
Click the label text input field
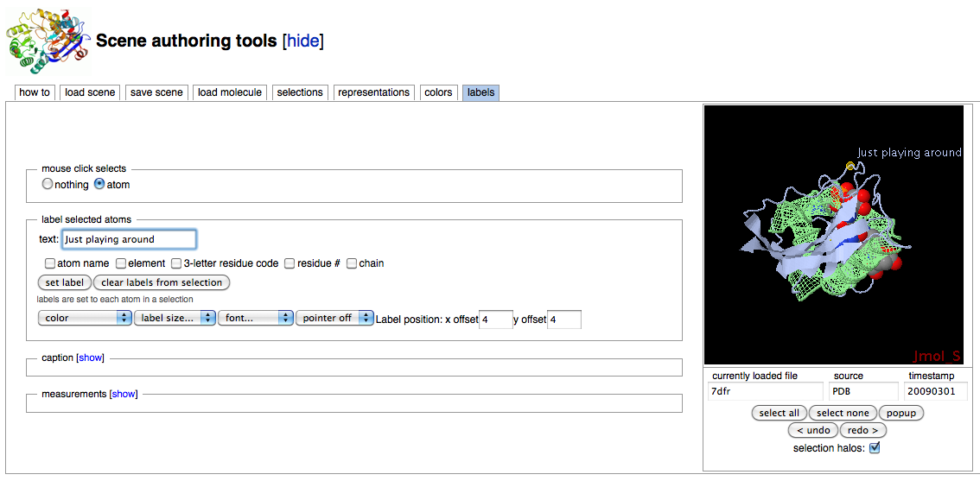click(x=129, y=239)
